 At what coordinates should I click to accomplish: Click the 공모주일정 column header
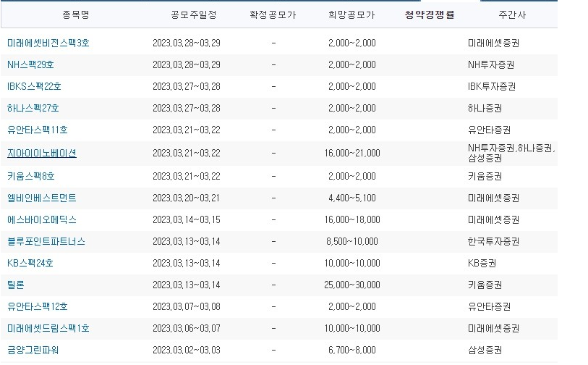tap(194, 15)
